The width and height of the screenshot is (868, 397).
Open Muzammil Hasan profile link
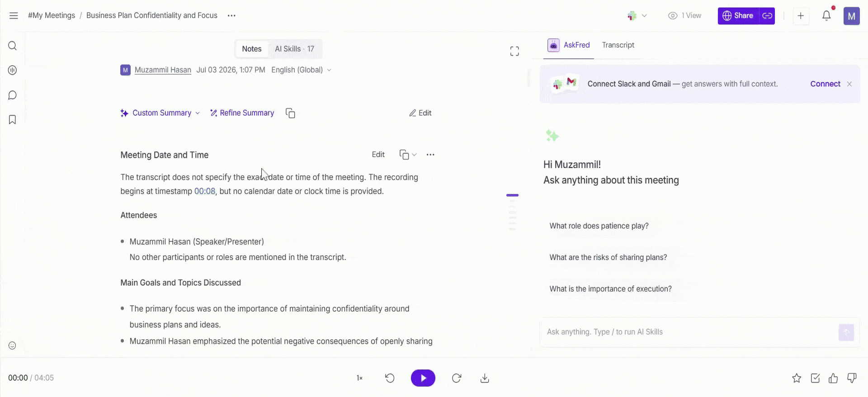point(163,70)
